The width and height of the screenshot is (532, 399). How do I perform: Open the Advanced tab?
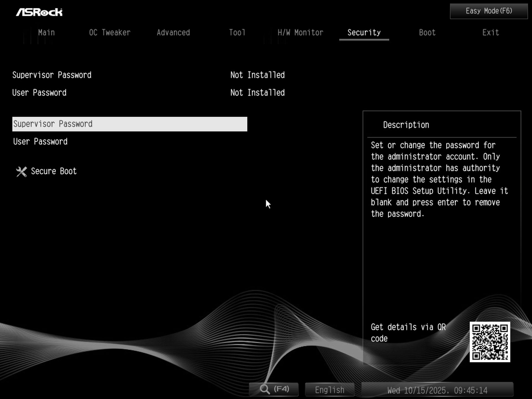coord(173,33)
